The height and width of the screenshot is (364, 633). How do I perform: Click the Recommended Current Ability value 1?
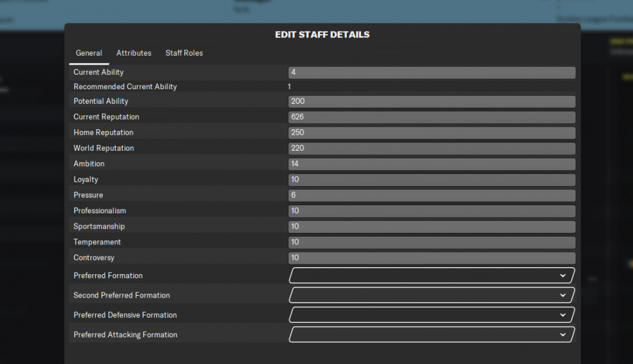[289, 86]
